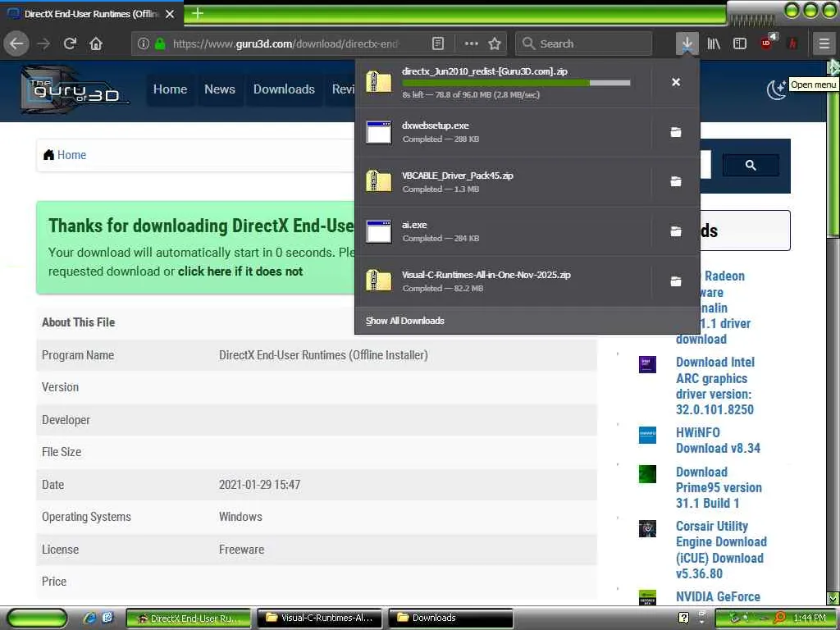Open the Library toolbar icon
840x630 pixels.
(714, 43)
